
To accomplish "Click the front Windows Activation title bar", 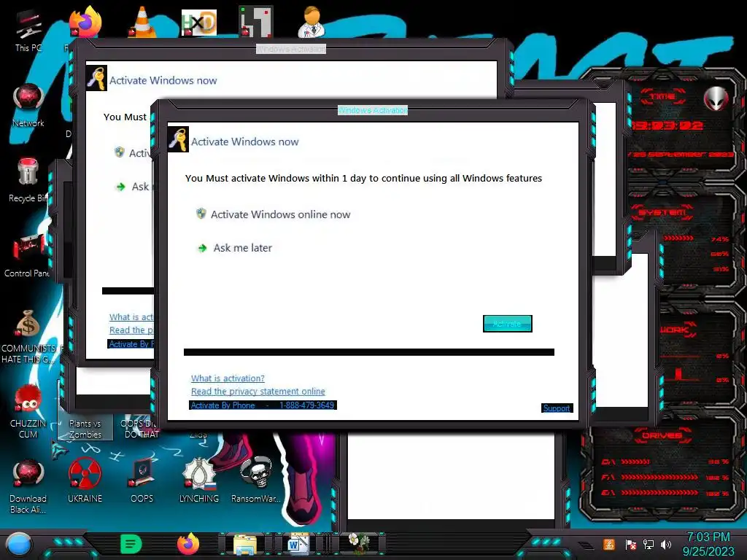I will pyautogui.click(x=373, y=110).
